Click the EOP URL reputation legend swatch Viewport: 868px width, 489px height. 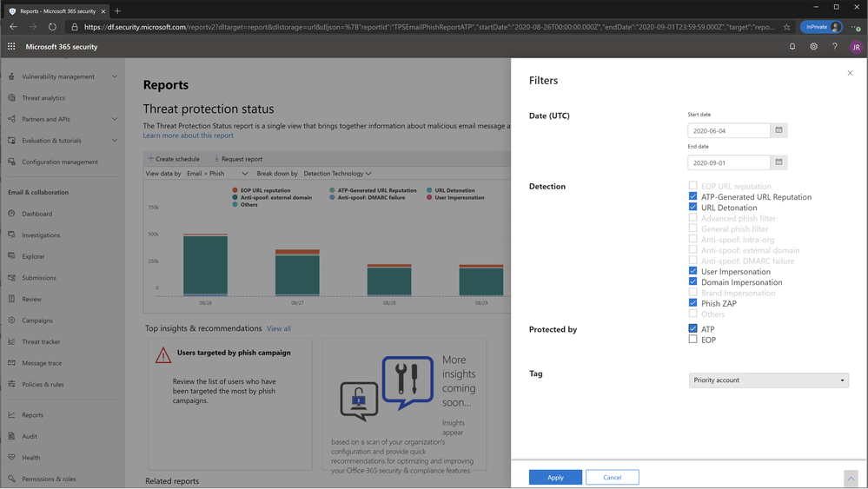pos(235,189)
